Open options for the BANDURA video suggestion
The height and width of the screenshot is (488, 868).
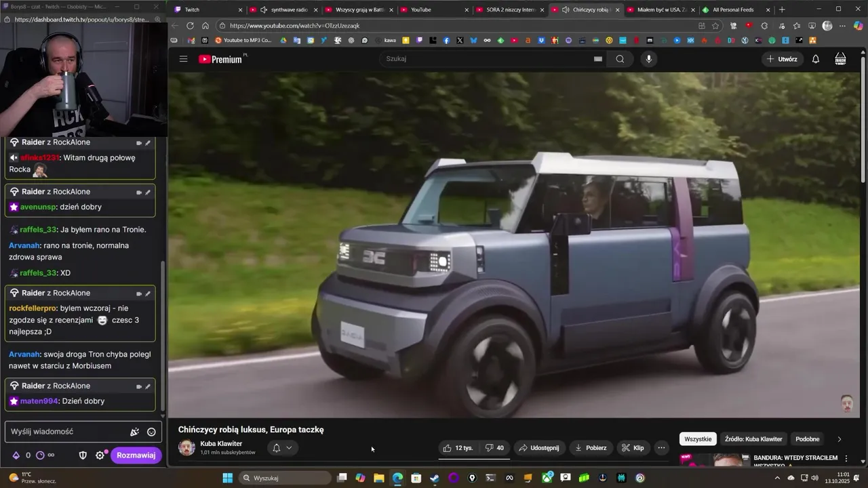(846, 459)
